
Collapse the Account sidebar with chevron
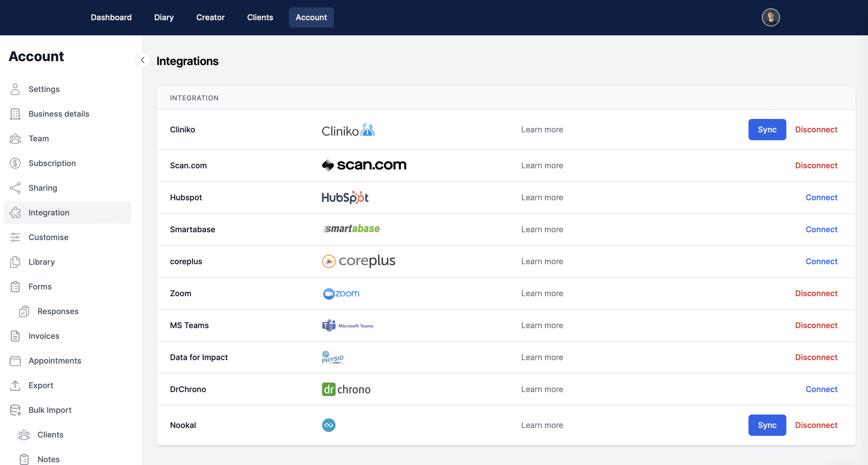point(143,60)
